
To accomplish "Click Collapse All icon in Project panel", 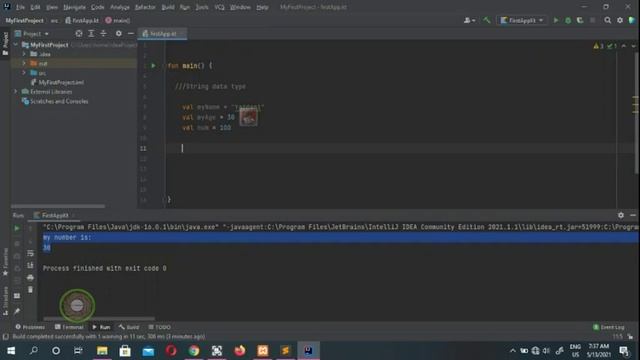I will click(x=103, y=33).
